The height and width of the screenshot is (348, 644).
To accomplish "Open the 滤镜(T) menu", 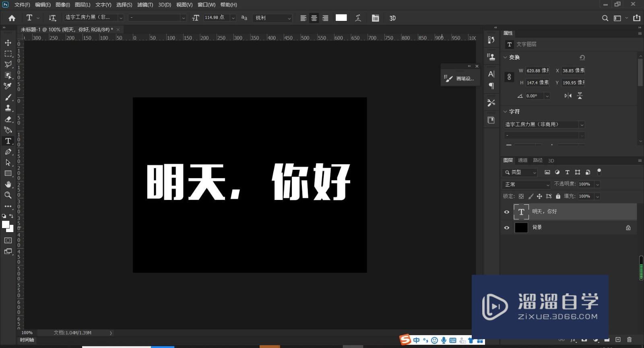I will click(145, 5).
